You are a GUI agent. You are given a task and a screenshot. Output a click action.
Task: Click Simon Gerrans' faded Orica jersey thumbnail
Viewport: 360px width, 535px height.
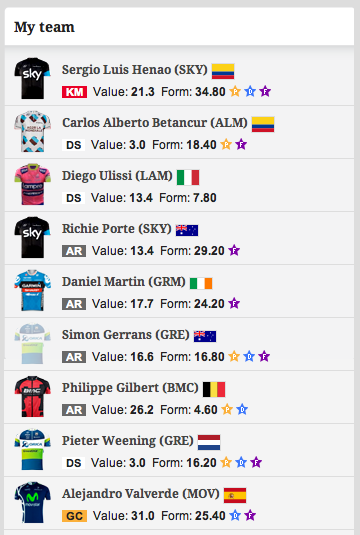coord(32,343)
